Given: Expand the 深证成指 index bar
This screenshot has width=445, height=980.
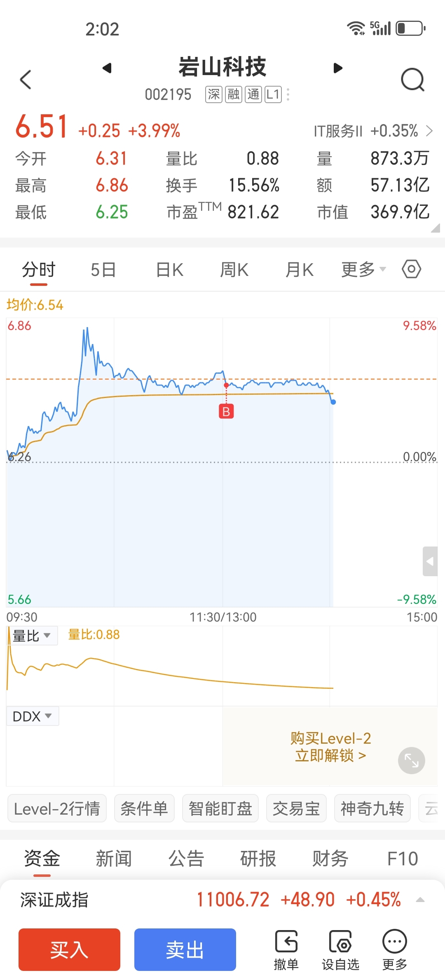Looking at the screenshot, I should coord(420,900).
